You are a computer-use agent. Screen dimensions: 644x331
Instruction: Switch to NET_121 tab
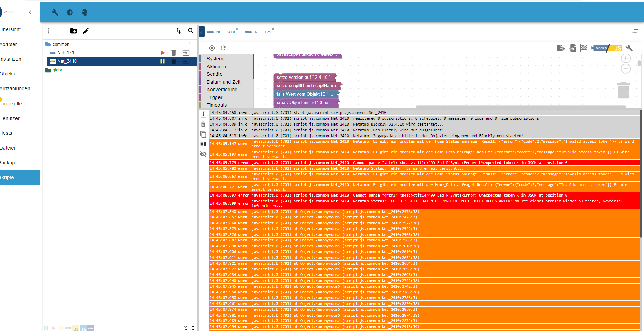click(262, 32)
